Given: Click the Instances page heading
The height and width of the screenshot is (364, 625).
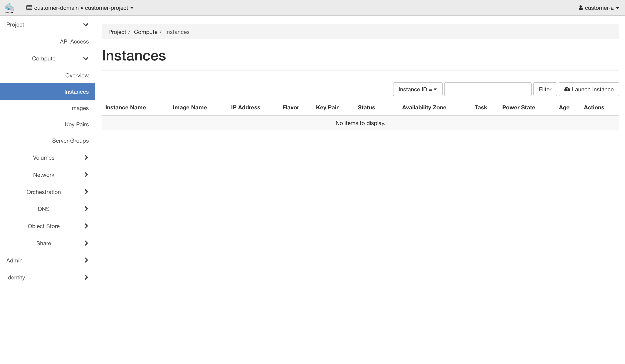Looking at the screenshot, I should 134,55.
